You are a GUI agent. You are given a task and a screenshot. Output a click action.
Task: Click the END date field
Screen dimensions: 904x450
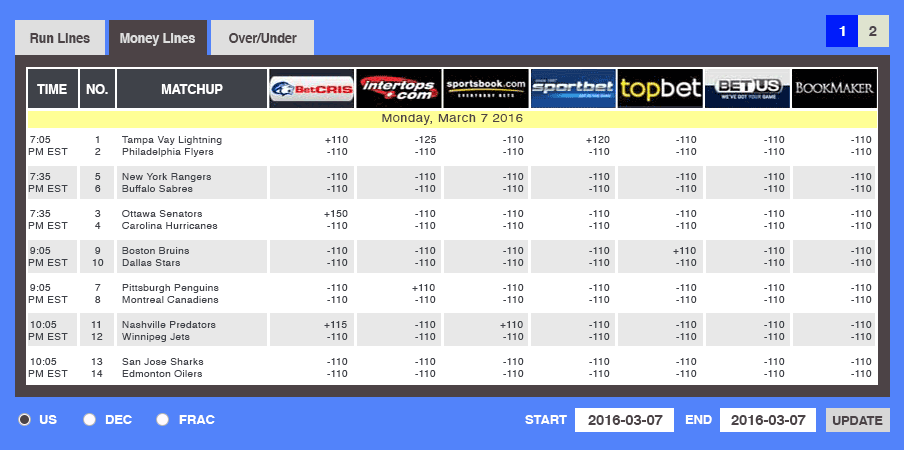[767, 420]
